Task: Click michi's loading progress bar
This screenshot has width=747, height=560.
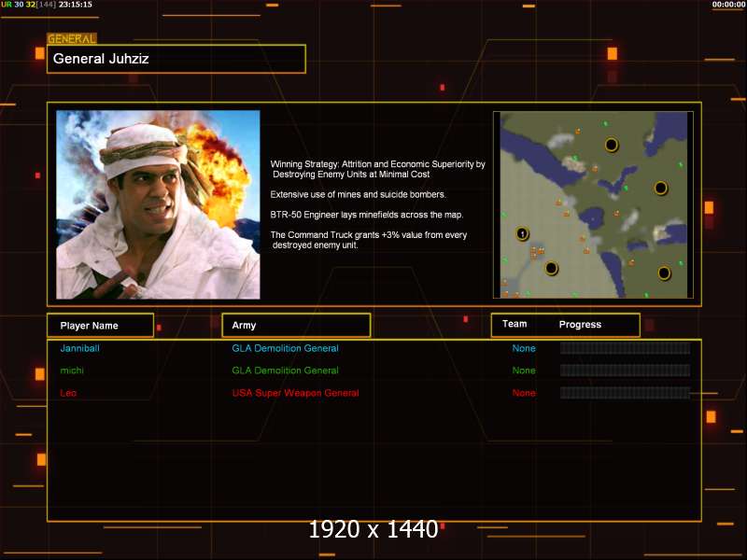Action: 625,370
